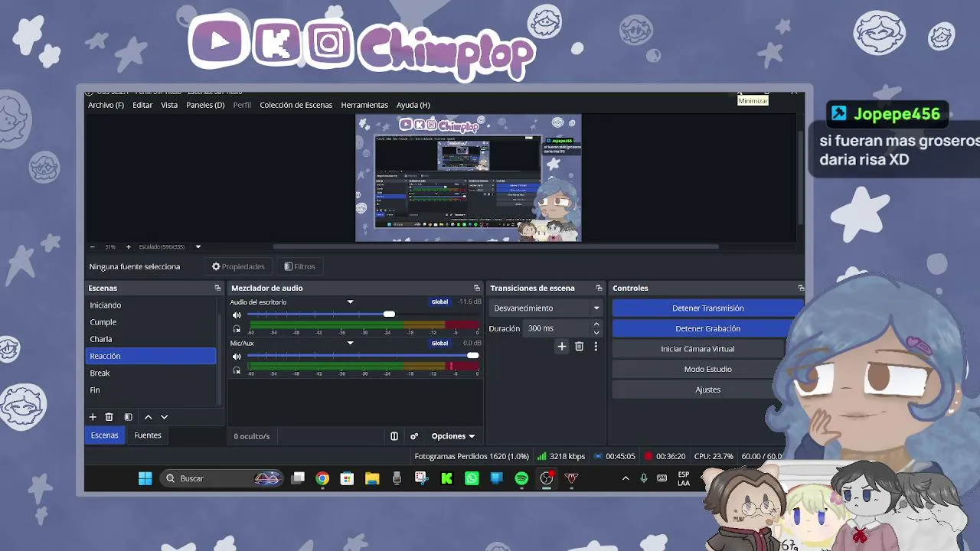Open Spotify from the taskbar
Screen dimensions: 980x551
[x=521, y=478]
